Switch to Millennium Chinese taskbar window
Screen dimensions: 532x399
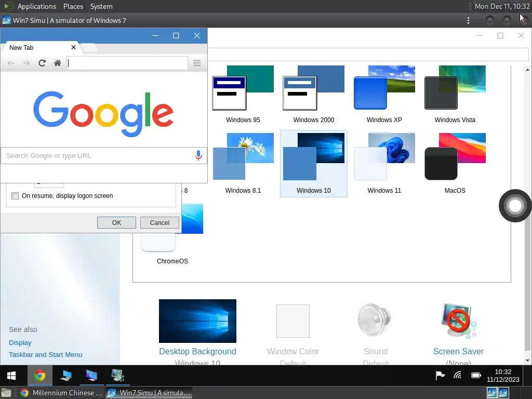[x=61, y=393]
